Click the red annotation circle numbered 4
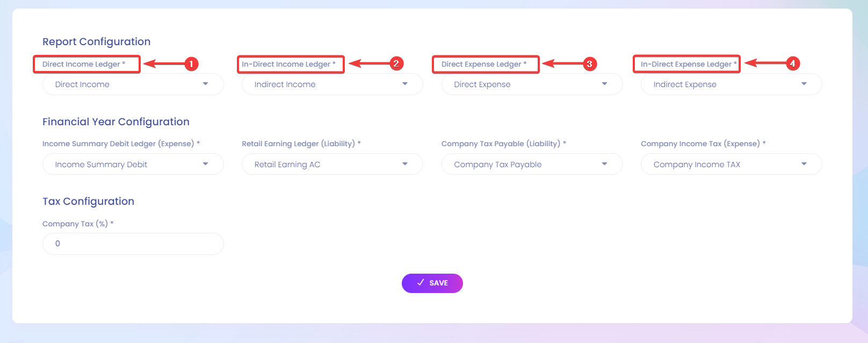Image resolution: width=868 pixels, height=343 pixels. click(792, 63)
